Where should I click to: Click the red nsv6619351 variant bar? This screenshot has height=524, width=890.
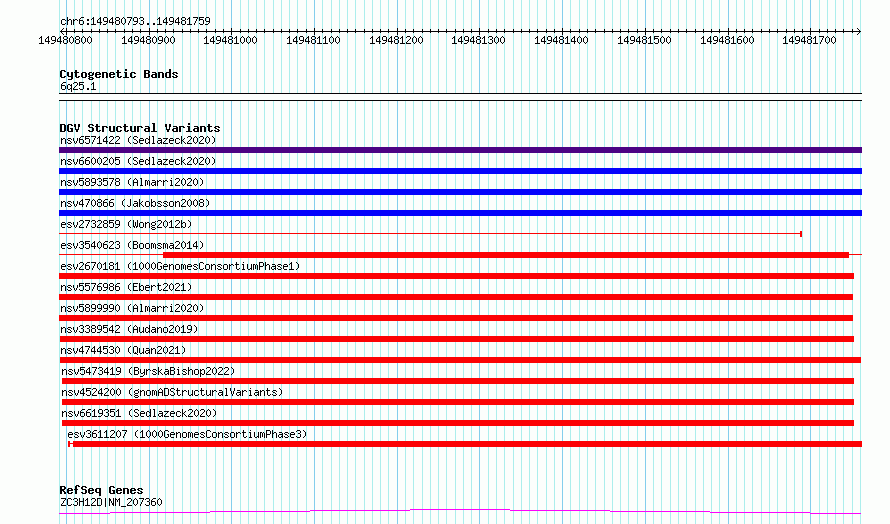tap(457, 423)
